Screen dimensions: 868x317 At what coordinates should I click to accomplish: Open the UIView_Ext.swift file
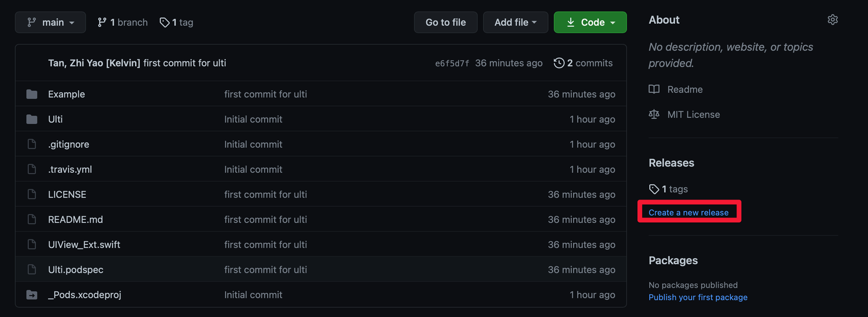(84, 245)
